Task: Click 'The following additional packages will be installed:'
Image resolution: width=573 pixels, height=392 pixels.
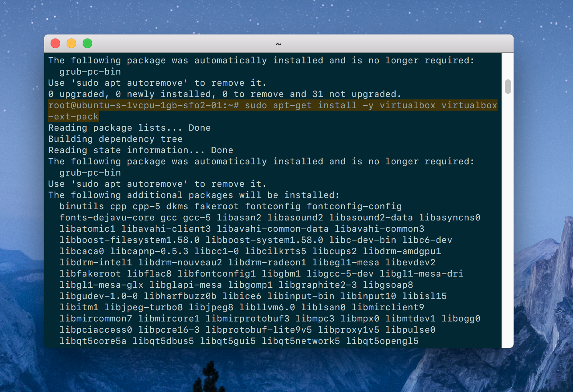Action: coord(194,195)
